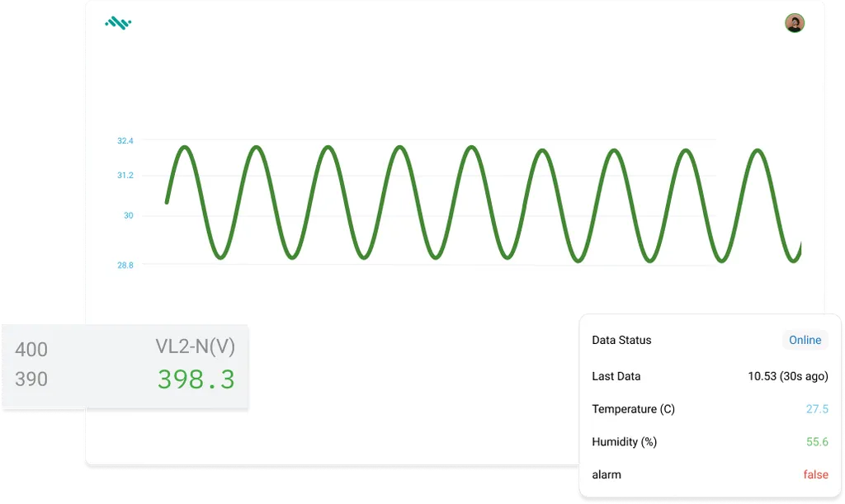
Task: Click the 32.4 y-axis label
Action: [x=125, y=141]
